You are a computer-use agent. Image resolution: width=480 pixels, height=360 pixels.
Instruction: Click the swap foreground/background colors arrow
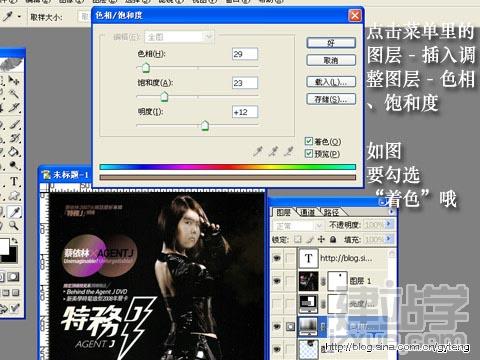(x=15, y=240)
